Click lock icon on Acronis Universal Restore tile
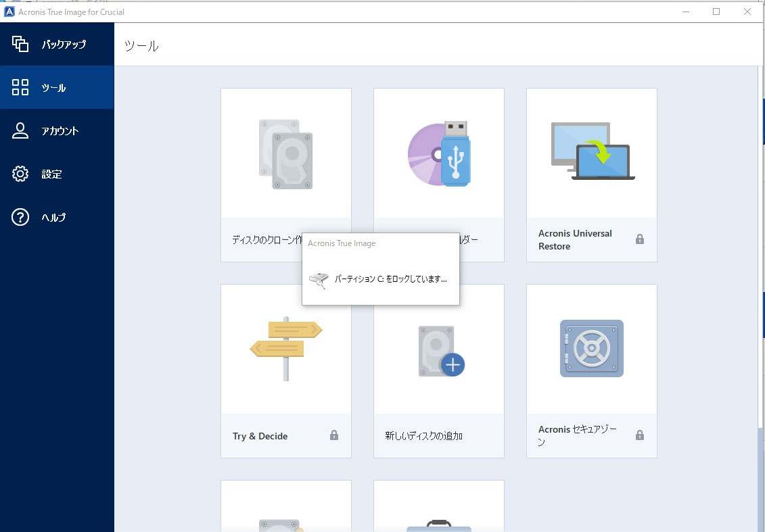 click(640, 239)
